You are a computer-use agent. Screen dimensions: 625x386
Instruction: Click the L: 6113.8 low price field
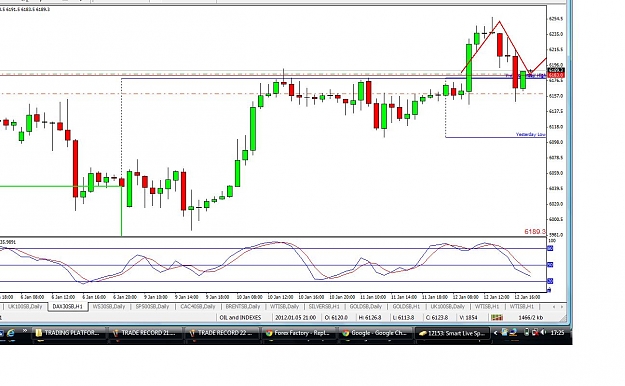point(403,317)
